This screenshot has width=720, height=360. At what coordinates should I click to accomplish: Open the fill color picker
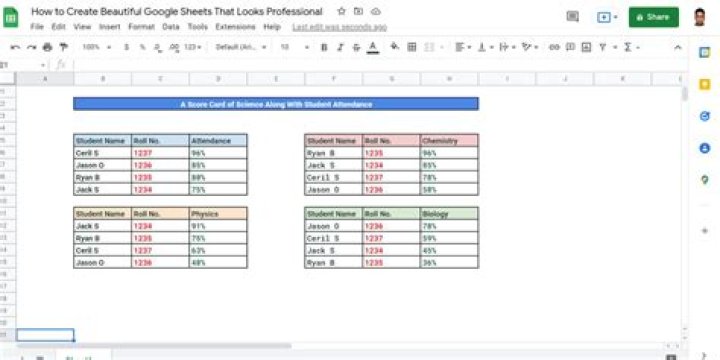pyautogui.click(x=394, y=46)
